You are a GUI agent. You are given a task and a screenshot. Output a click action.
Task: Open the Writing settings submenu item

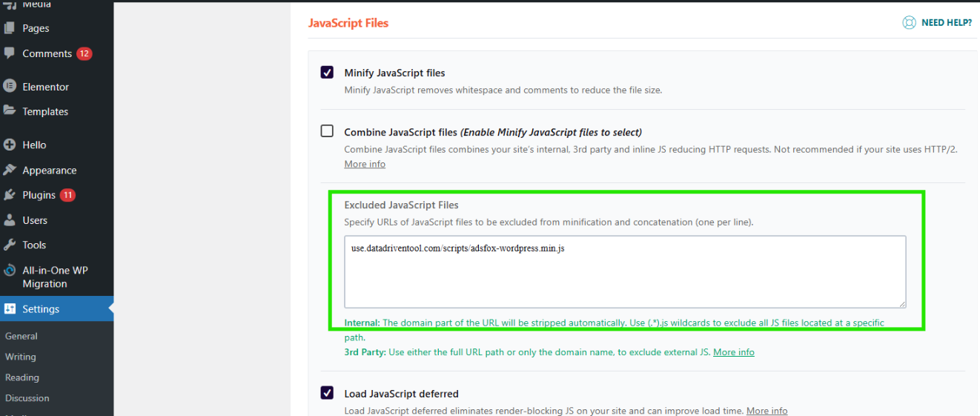click(21, 357)
